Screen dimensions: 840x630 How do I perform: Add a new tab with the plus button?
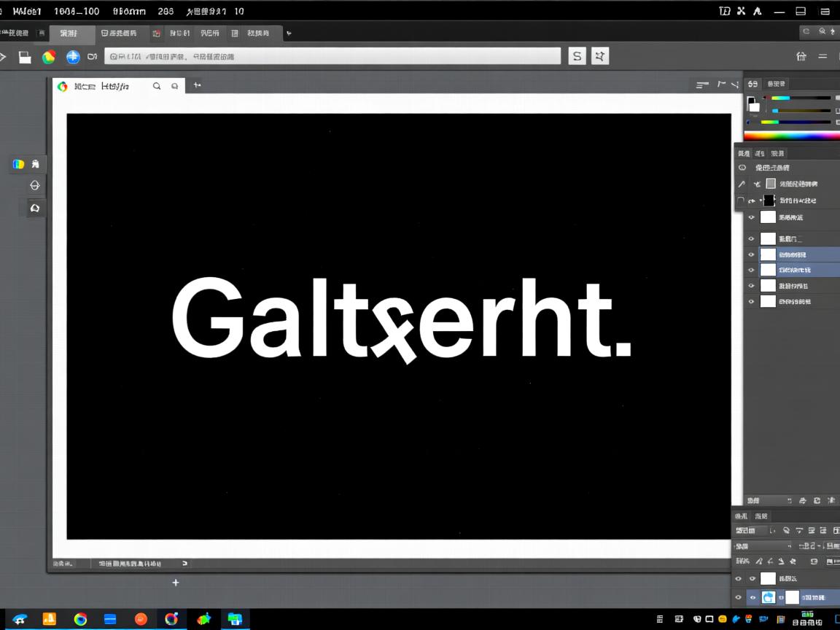(x=197, y=85)
